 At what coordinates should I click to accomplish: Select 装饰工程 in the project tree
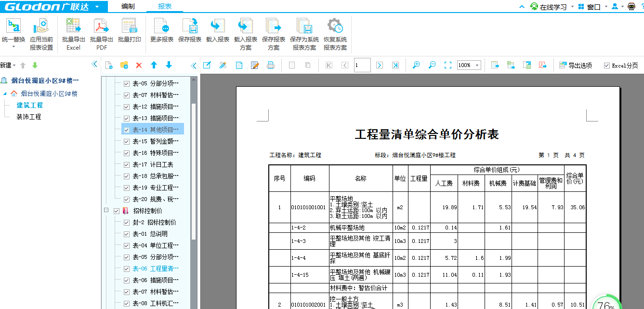coord(29,117)
